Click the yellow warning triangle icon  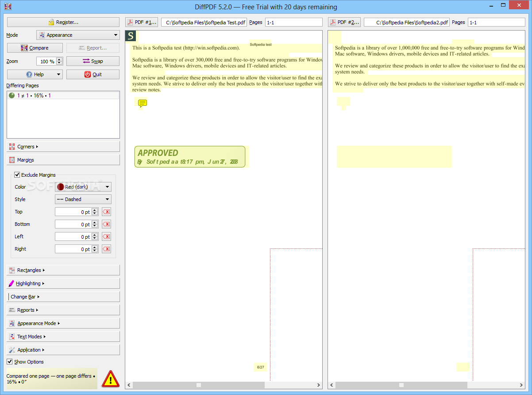pos(111,380)
